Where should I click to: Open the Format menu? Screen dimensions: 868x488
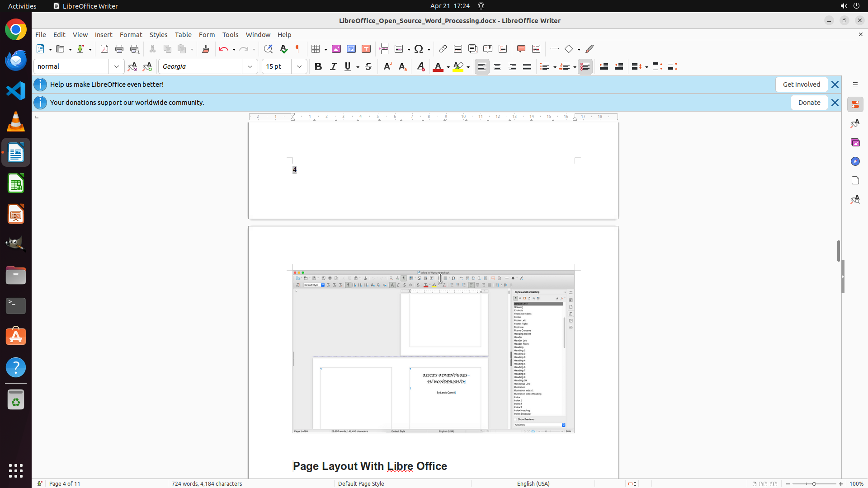131,35
